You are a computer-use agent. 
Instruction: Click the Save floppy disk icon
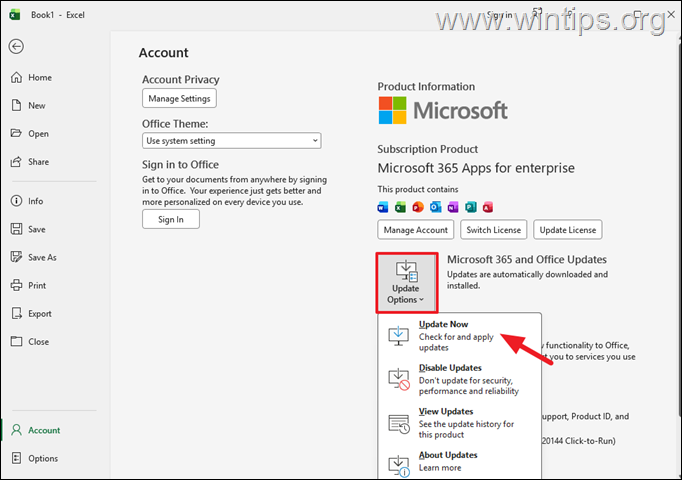17,229
